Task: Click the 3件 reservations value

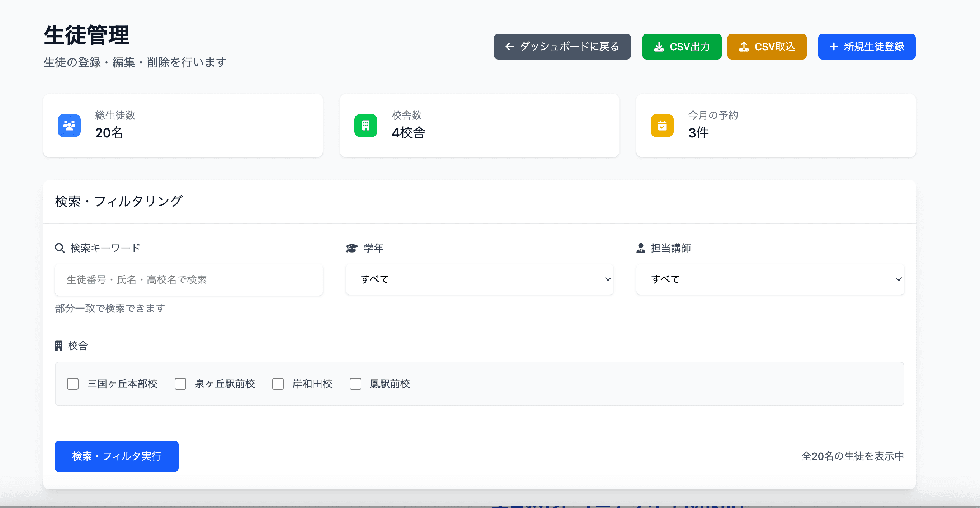Action: click(698, 133)
